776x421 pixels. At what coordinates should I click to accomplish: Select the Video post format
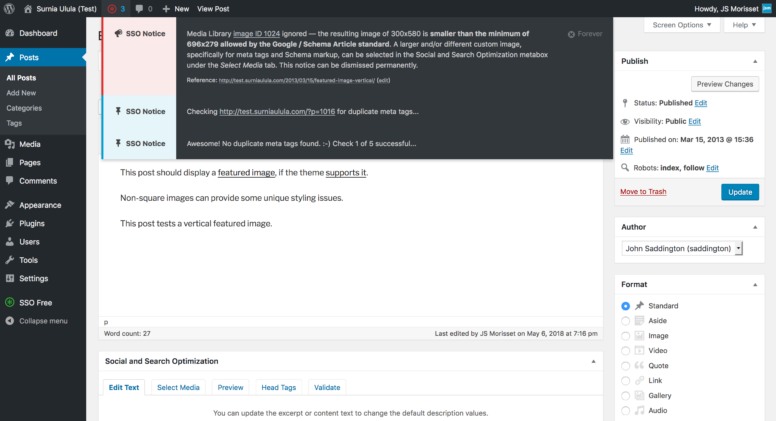pyautogui.click(x=626, y=351)
